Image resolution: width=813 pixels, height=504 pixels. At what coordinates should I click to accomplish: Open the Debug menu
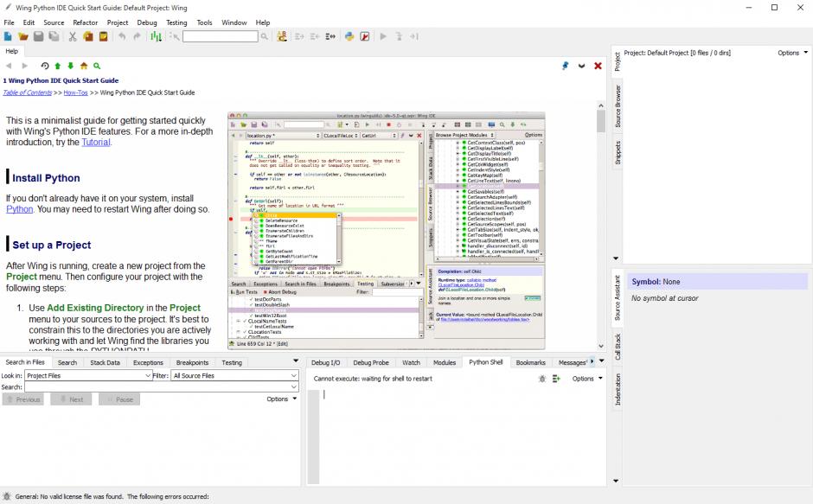coord(147,22)
